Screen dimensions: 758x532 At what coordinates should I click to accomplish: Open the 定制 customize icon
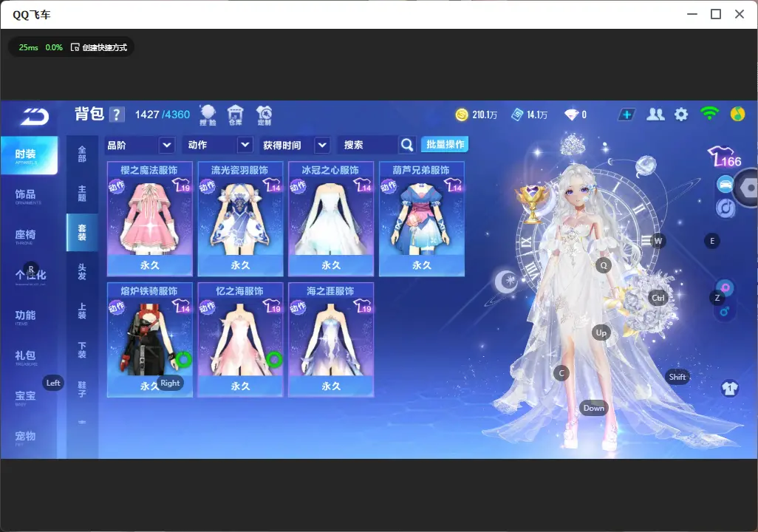264,115
